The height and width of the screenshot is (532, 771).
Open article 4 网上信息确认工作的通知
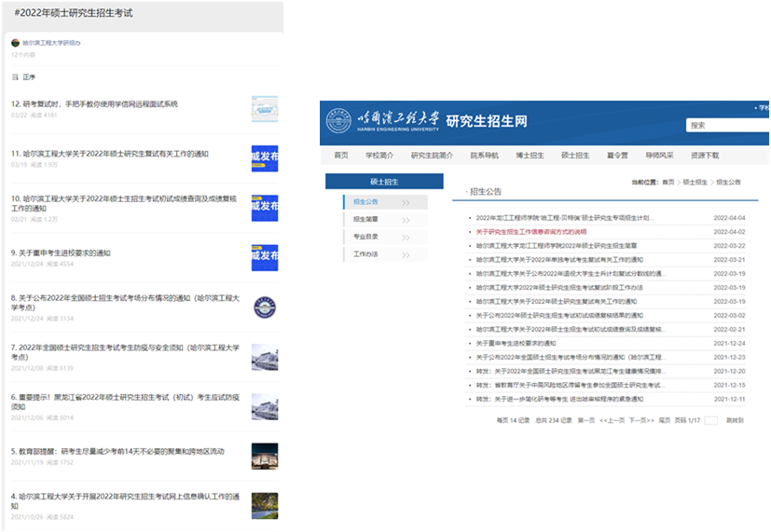[x=125, y=501]
